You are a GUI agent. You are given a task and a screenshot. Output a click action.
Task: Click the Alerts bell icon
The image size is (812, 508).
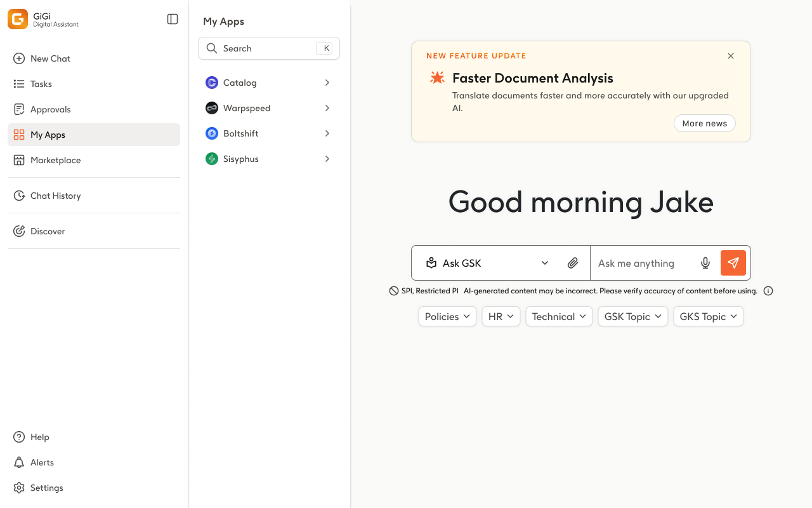[x=19, y=462]
